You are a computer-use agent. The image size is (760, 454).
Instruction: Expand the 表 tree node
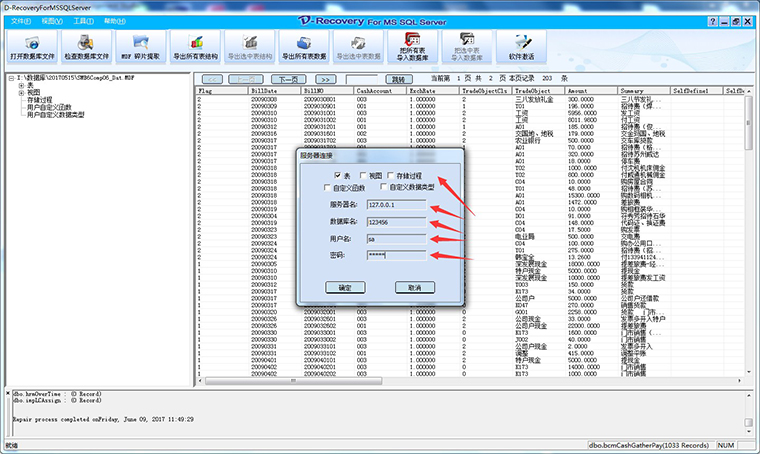pyautogui.click(x=21, y=85)
